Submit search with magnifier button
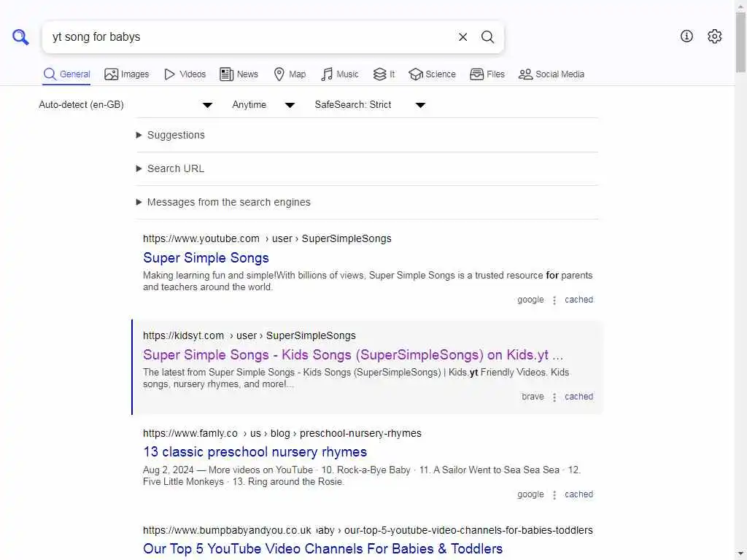This screenshot has height=560, width=747. tap(487, 36)
